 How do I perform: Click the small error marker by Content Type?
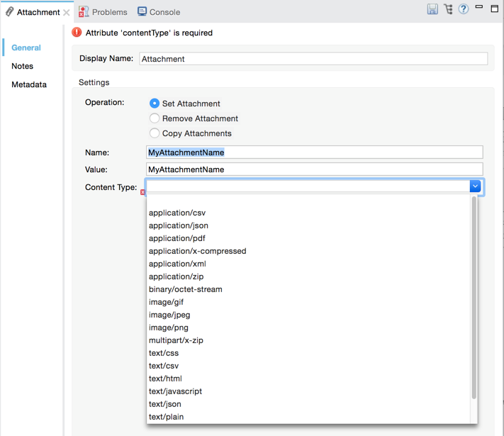[142, 192]
